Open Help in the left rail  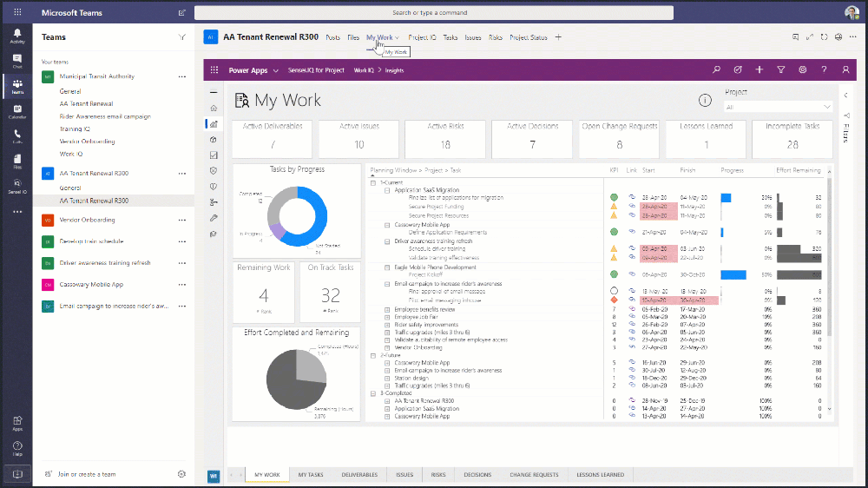click(x=17, y=449)
